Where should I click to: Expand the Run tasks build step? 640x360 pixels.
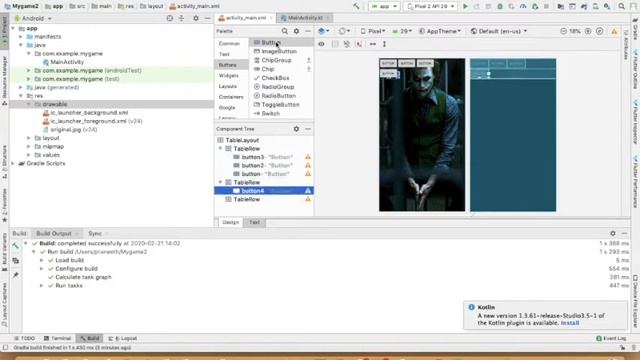[x=42, y=286]
